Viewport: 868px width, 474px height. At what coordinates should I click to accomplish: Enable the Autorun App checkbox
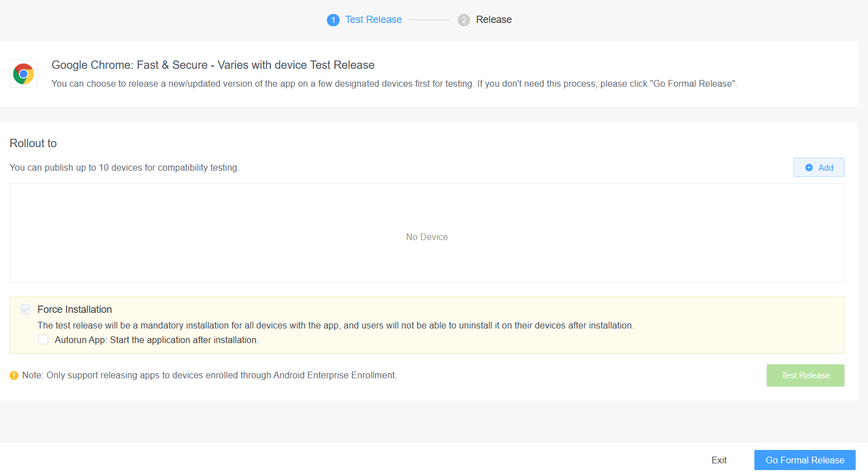click(x=43, y=340)
